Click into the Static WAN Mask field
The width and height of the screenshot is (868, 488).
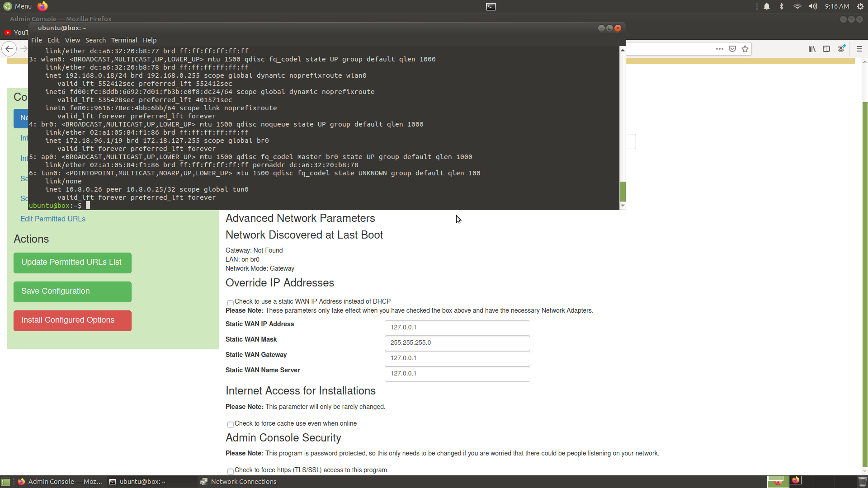tap(457, 343)
